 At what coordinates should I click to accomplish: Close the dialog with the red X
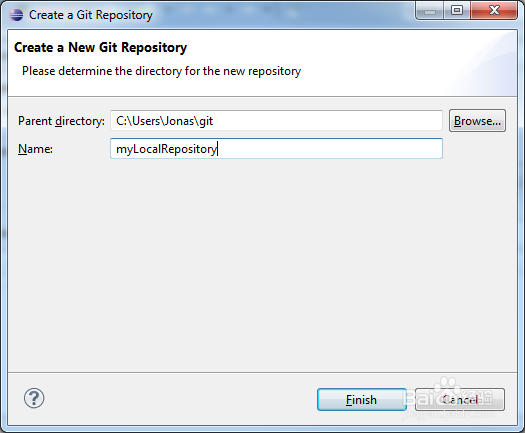click(x=494, y=11)
